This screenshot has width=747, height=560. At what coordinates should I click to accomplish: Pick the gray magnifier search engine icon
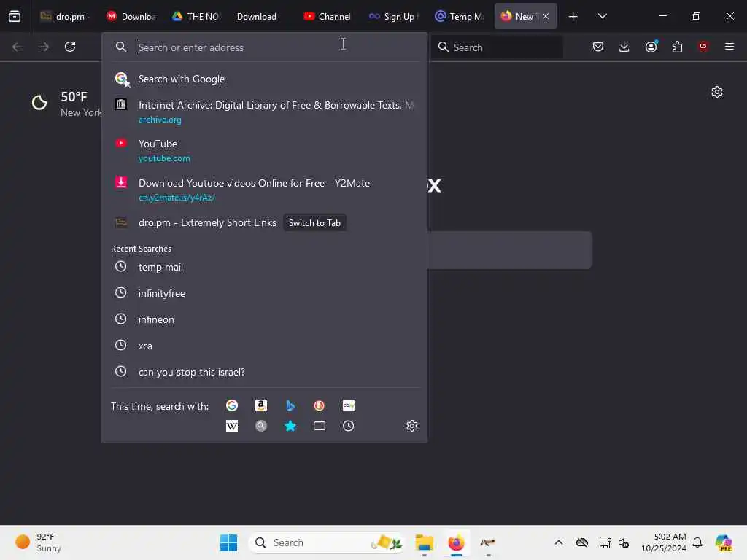click(x=261, y=426)
